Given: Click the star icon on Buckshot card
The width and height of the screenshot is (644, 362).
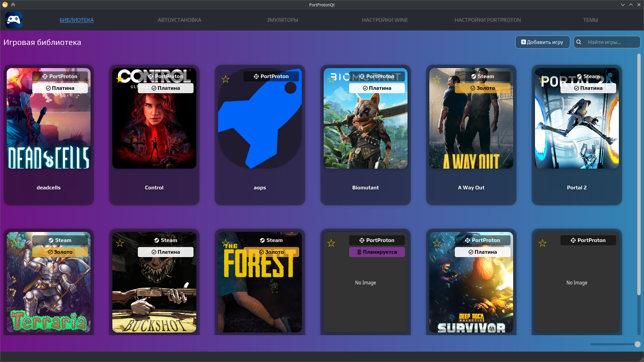Looking at the screenshot, I should 120,243.
